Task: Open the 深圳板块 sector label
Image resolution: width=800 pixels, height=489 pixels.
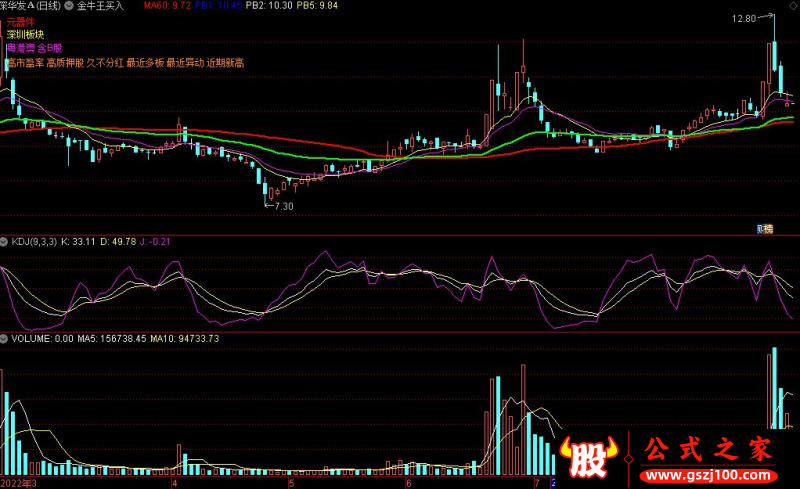Action: click(26, 35)
